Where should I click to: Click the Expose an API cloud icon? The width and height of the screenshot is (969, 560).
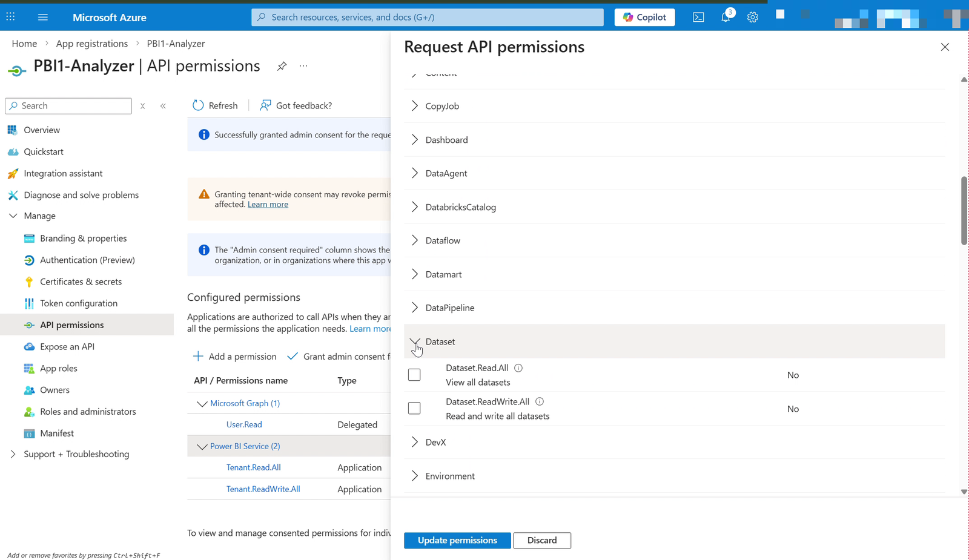point(29,346)
